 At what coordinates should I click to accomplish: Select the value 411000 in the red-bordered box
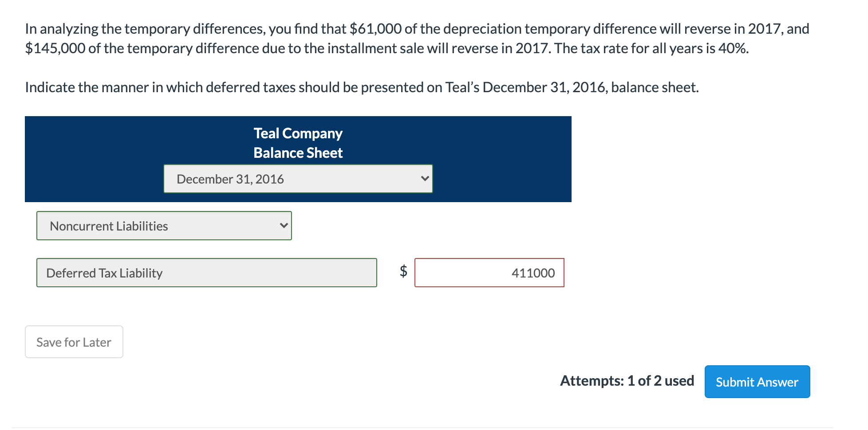click(533, 273)
